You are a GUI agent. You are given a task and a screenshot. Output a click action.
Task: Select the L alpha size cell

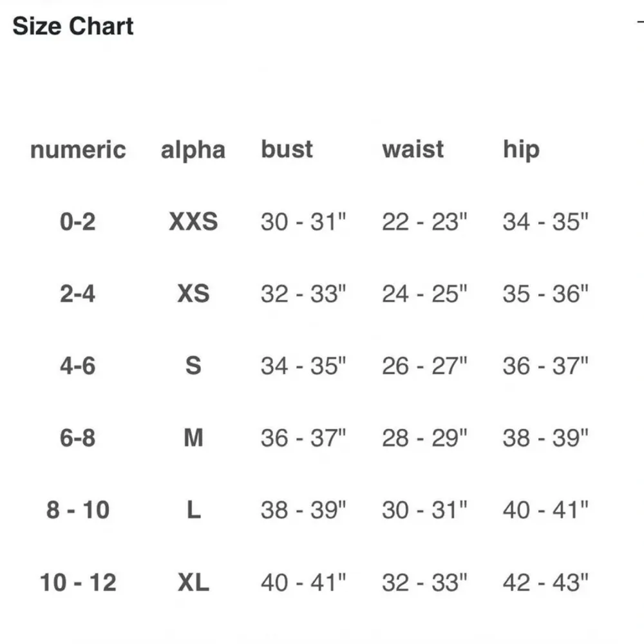193,511
